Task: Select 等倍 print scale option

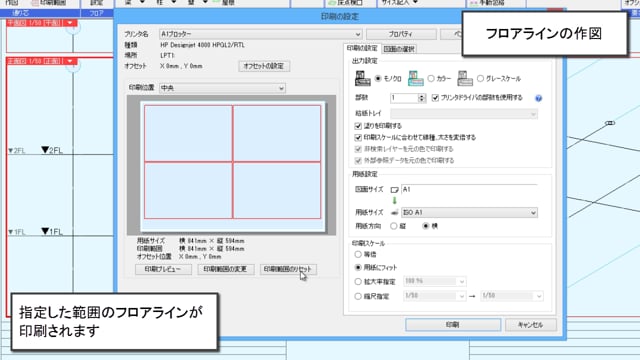Action: (358, 254)
